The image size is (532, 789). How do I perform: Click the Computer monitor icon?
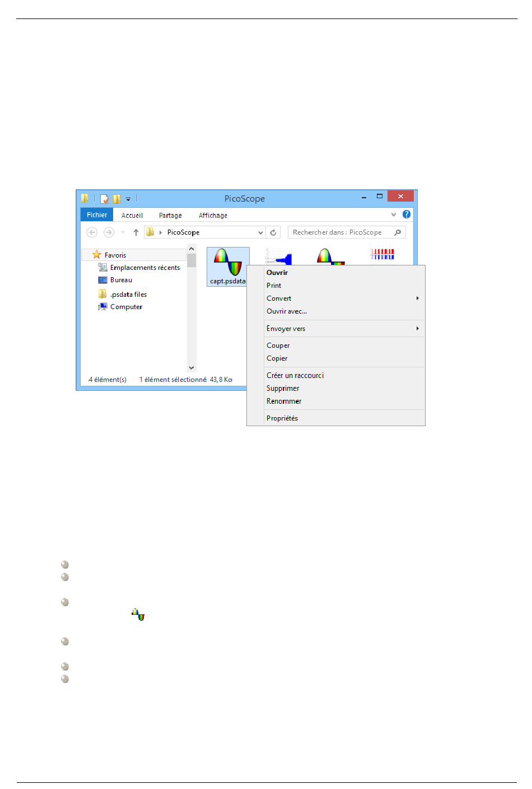coord(102,307)
